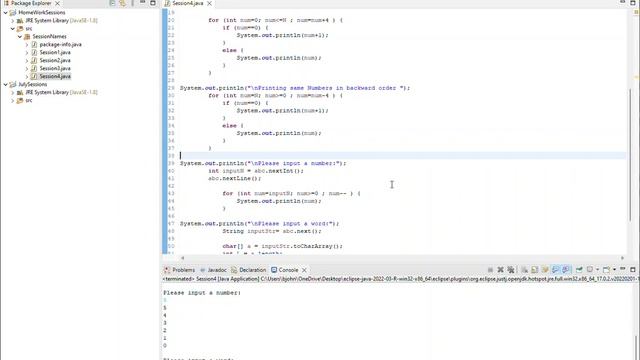Select the JulySessions project
Screen dimensions: 640x360
coord(33,84)
